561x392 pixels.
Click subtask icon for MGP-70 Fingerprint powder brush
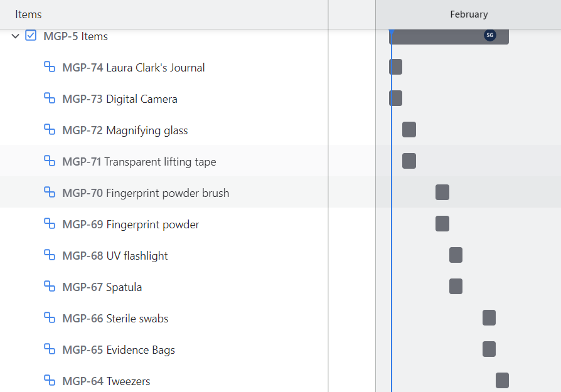coord(50,193)
